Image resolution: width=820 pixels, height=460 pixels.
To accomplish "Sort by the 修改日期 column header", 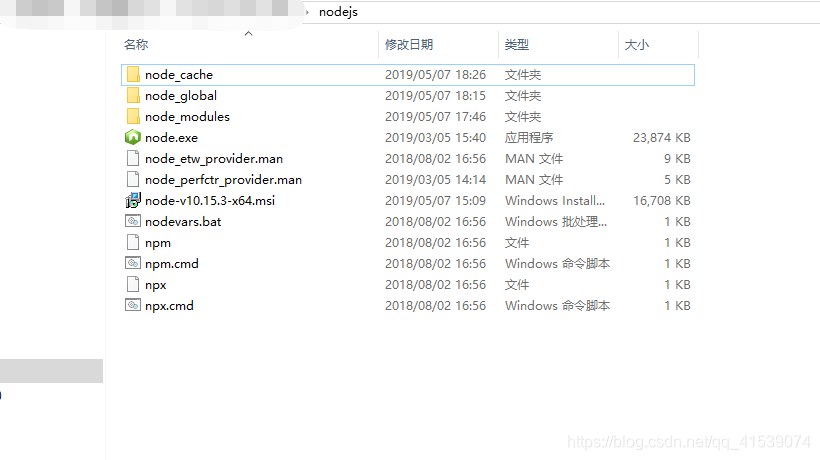I will pyautogui.click(x=409, y=45).
